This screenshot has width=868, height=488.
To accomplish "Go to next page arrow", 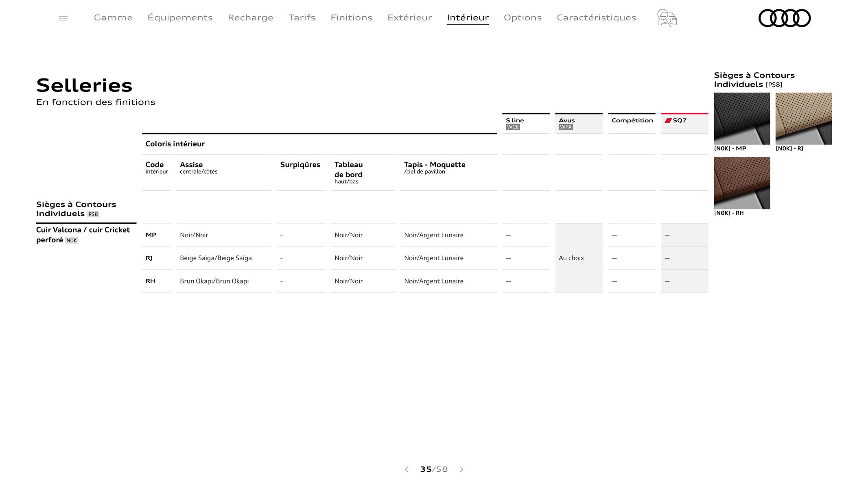I will [461, 469].
